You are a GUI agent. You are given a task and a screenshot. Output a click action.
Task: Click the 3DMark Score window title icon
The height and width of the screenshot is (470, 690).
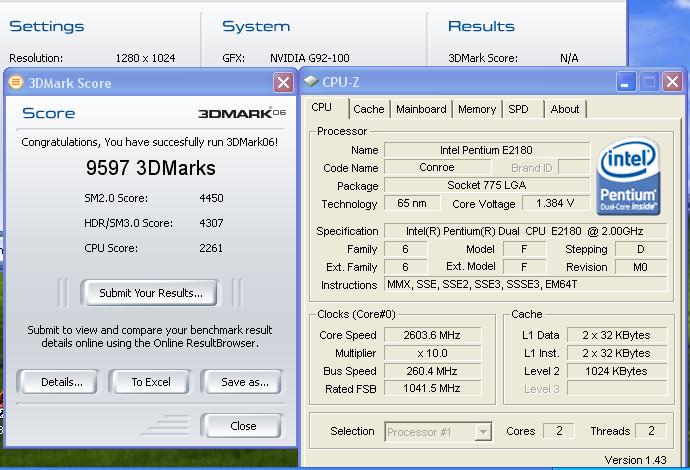15,82
